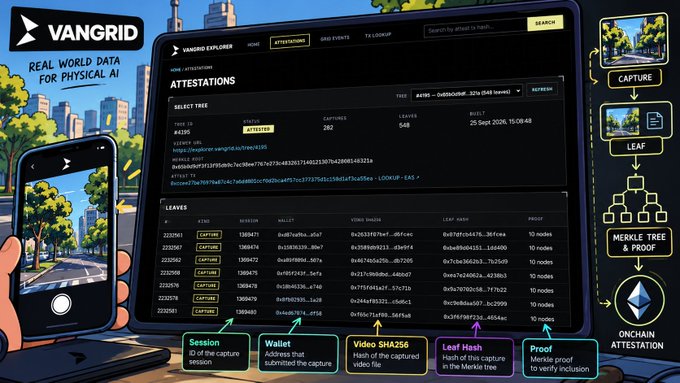Tap the Vangrid logo on the phone app
The height and width of the screenshot is (383, 680).
click(66, 164)
